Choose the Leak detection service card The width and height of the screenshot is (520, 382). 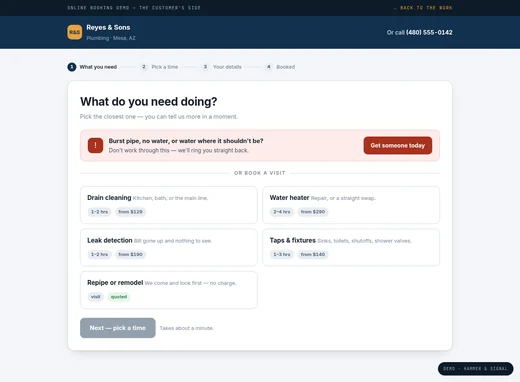tap(169, 247)
